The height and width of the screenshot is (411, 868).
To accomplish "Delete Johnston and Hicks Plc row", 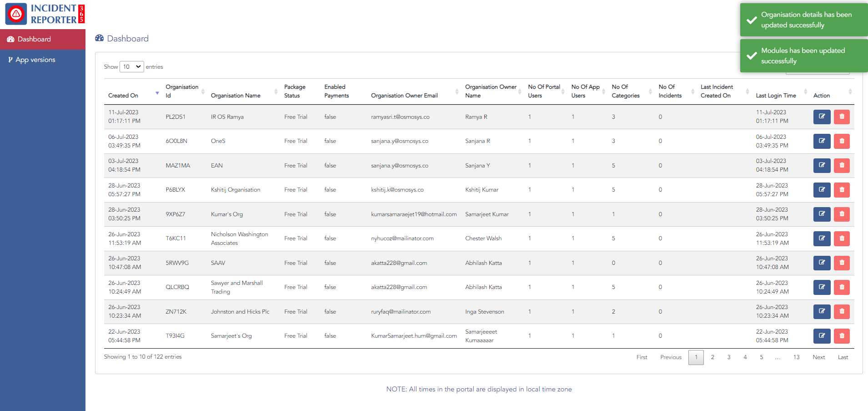I will 842,312.
